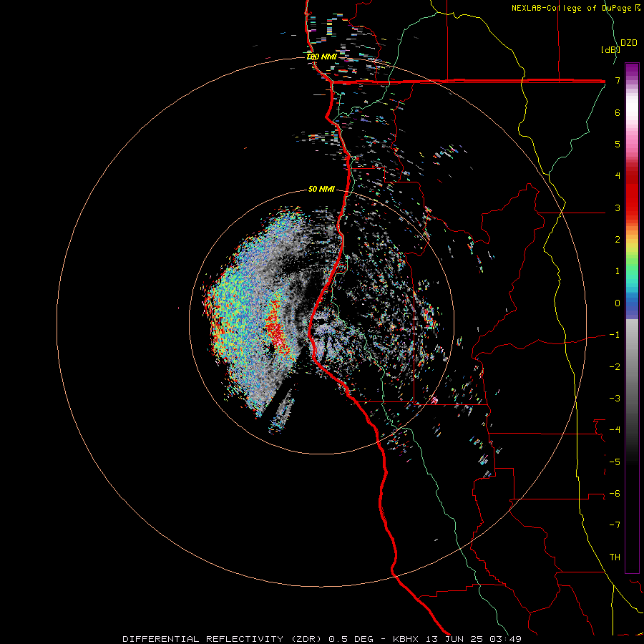Screen dimensions: 644x644
Task: Click the -3 value on the color scale
Action: pyautogui.click(x=615, y=399)
